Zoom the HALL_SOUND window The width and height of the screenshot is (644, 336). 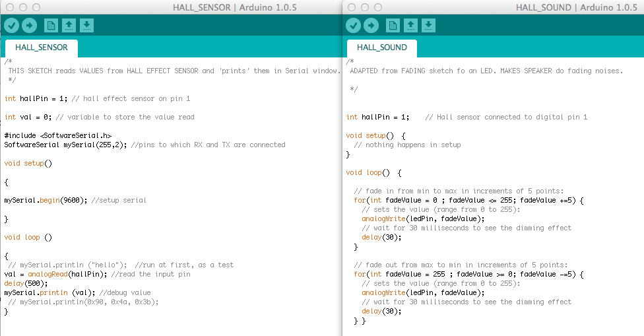coord(378,7)
